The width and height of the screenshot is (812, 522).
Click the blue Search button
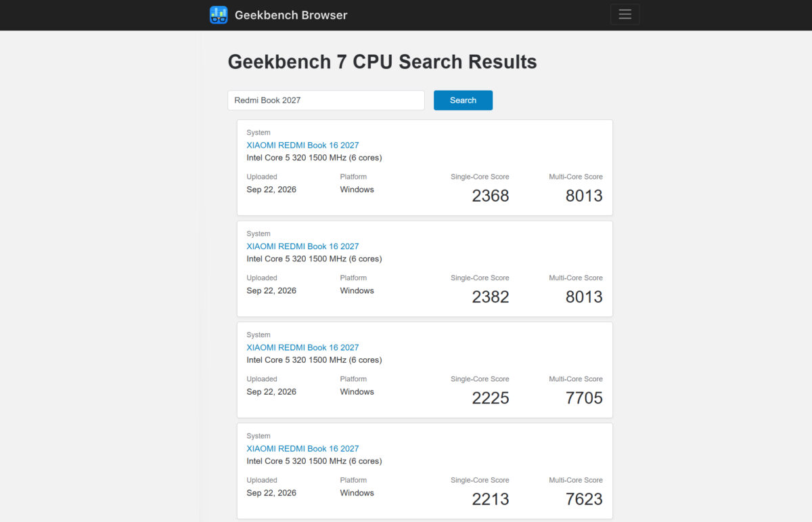(x=463, y=100)
